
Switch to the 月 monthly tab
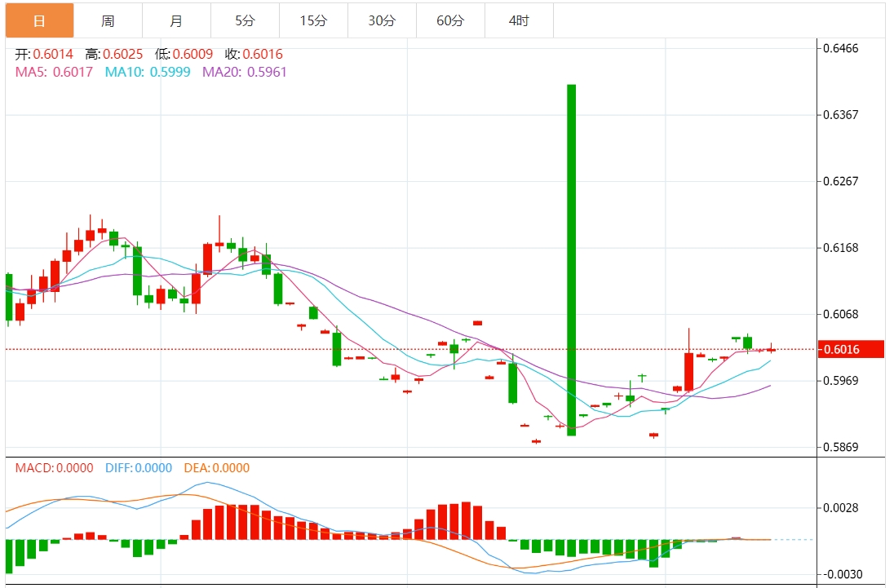176,21
